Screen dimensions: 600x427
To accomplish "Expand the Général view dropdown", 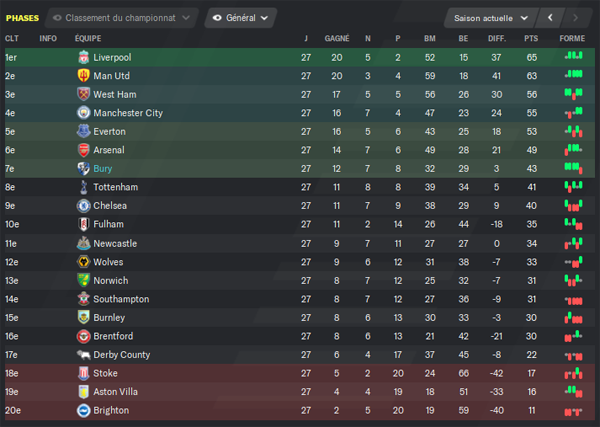I will pos(241,18).
